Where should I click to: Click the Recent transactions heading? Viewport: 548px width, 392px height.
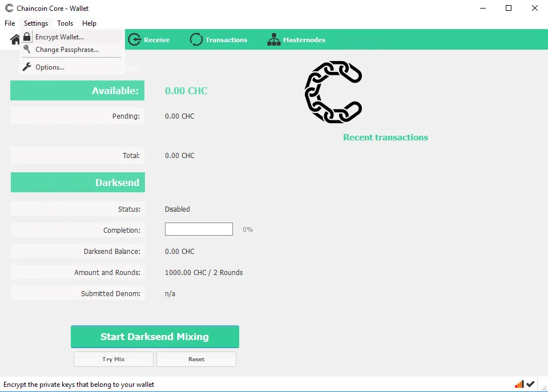click(385, 138)
